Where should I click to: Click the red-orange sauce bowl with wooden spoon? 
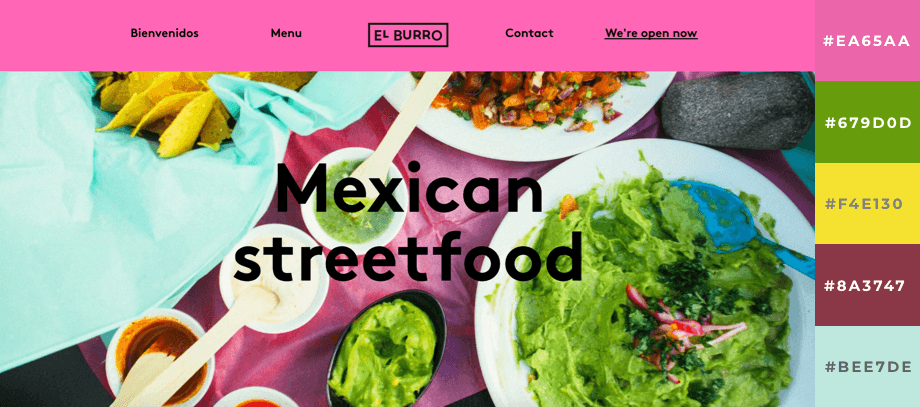click(157, 357)
